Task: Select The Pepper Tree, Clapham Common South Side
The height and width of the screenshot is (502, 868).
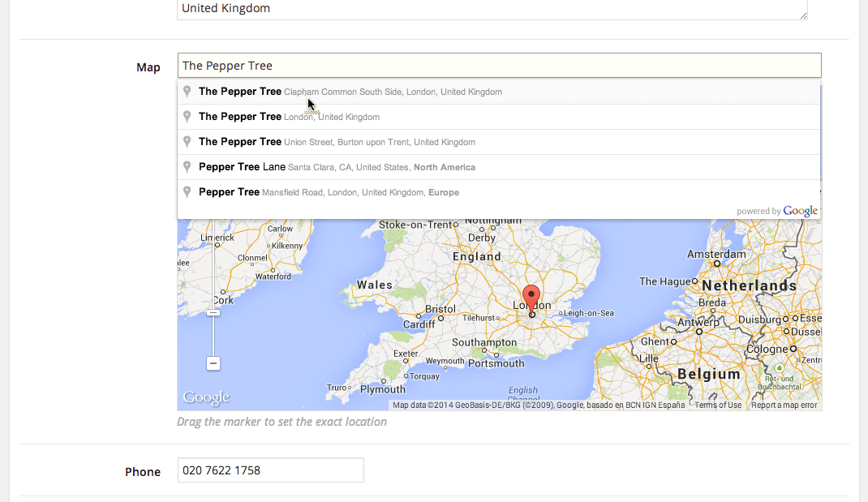Action: click(x=350, y=92)
